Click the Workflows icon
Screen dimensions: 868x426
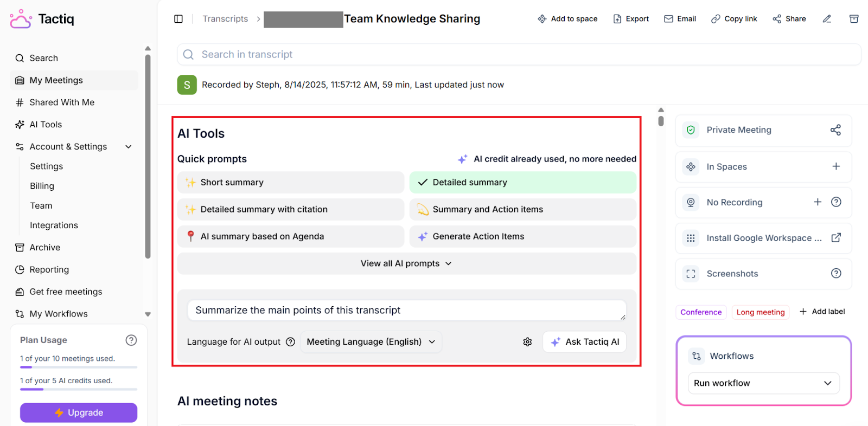[697, 357]
